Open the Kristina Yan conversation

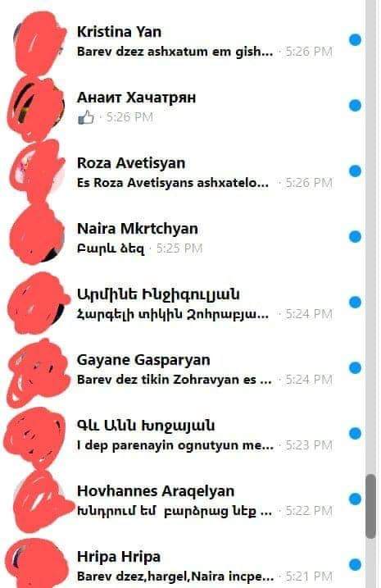(x=183, y=41)
